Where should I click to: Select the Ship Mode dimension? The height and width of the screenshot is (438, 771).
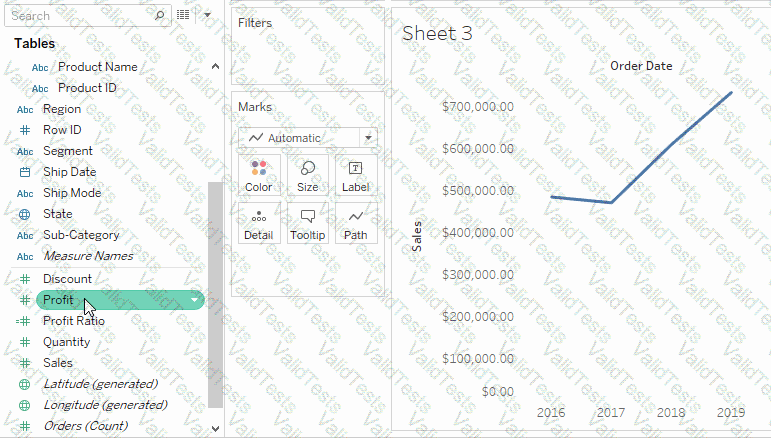click(72, 193)
